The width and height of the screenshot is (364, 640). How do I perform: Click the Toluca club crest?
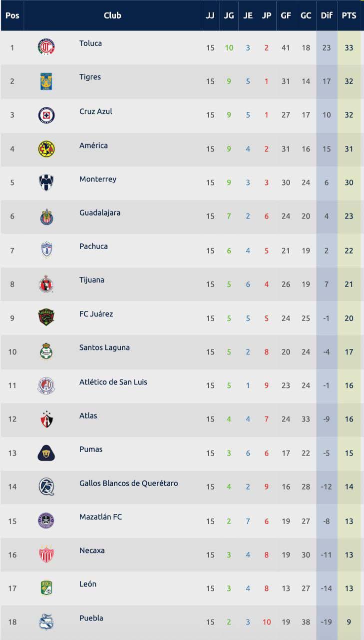(x=46, y=47)
